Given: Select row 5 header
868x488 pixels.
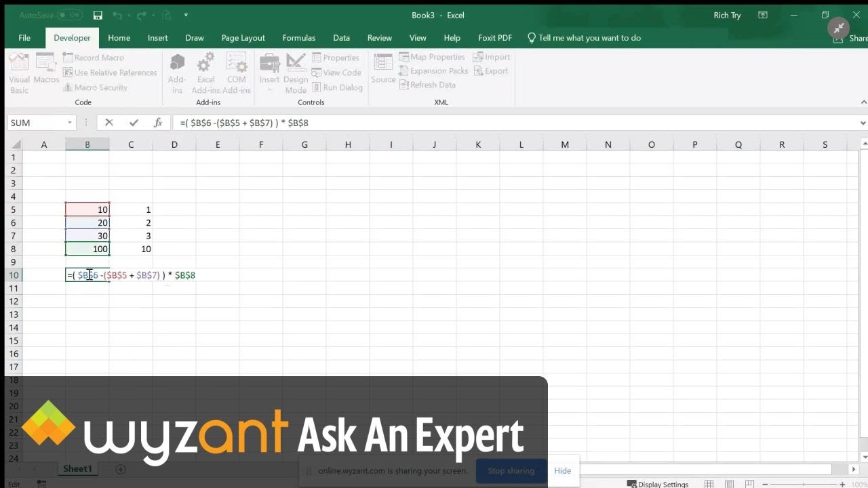Looking at the screenshot, I should click(x=14, y=209).
